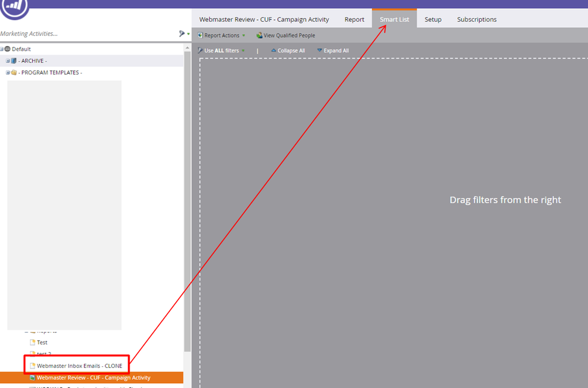Image resolution: width=588 pixels, height=388 pixels.
Task: Open the tree filter funnel icon
Action: [x=182, y=34]
